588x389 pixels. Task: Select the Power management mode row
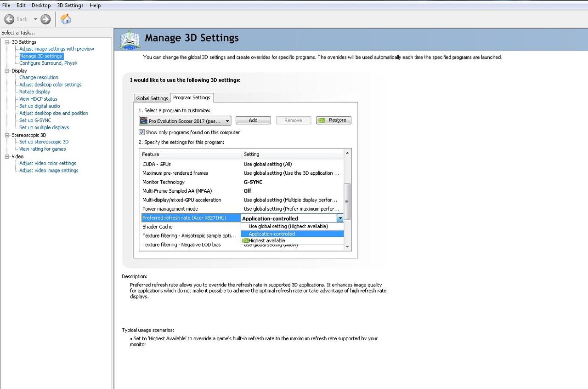click(242, 209)
